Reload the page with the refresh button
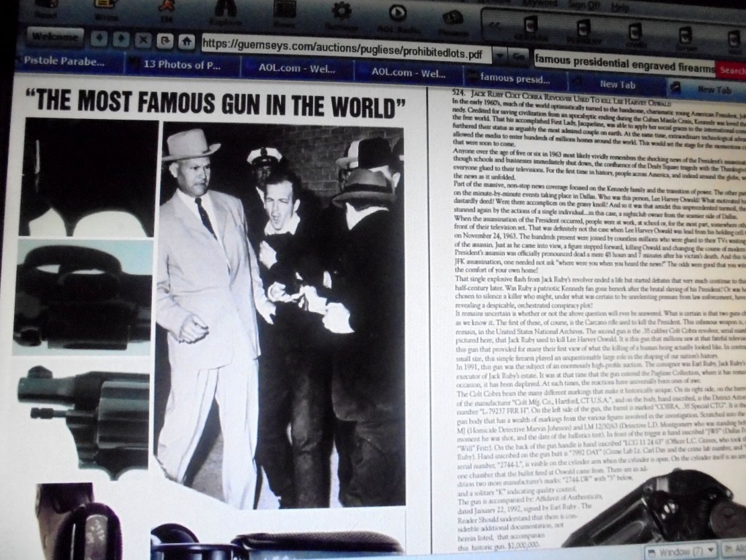The height and width of the screenshot is (560, 746). pyautogui.click(x=165, y=40)
